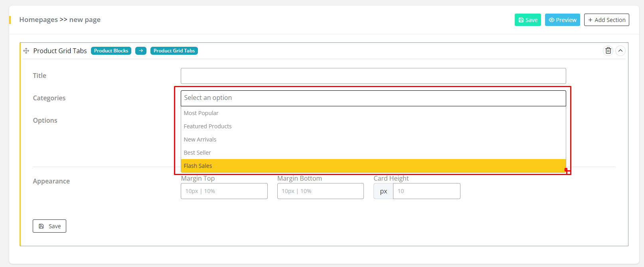Delete the section with the trash icon
644x267 pixels.
coord(608,51)
